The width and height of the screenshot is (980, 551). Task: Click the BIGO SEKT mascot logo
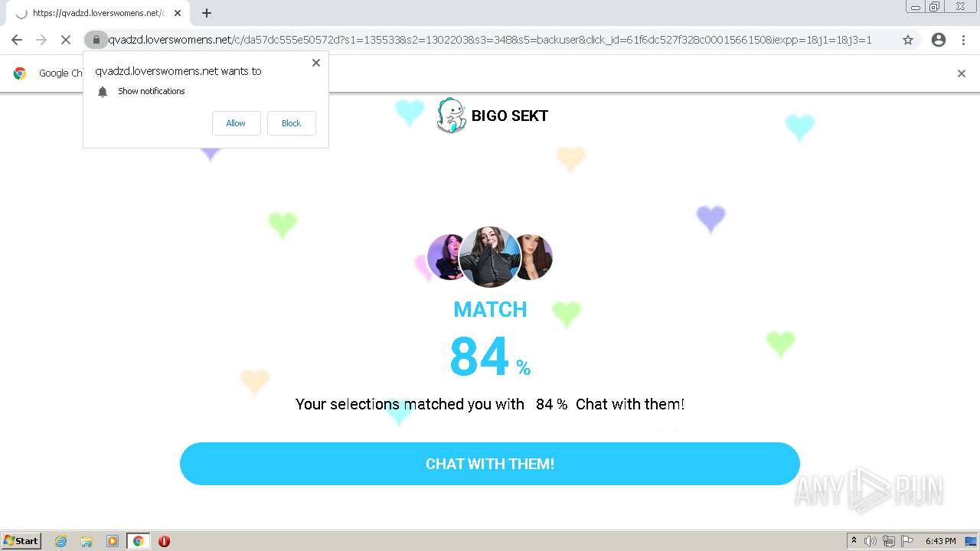click(452, 116)
